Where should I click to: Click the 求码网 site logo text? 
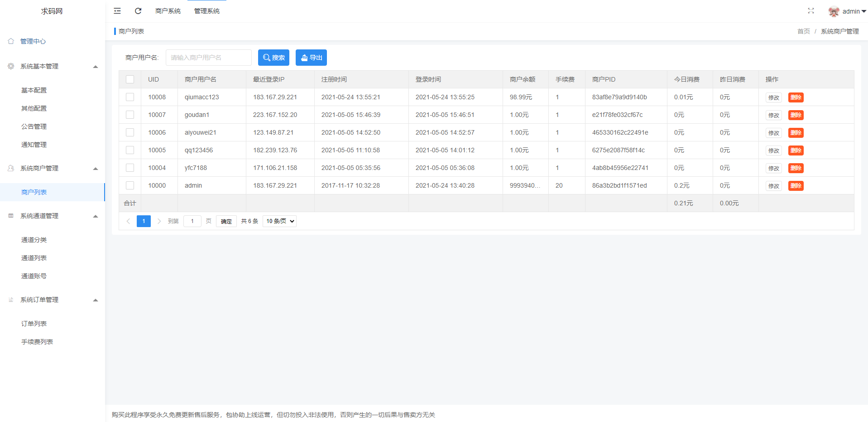pos(52,11)
